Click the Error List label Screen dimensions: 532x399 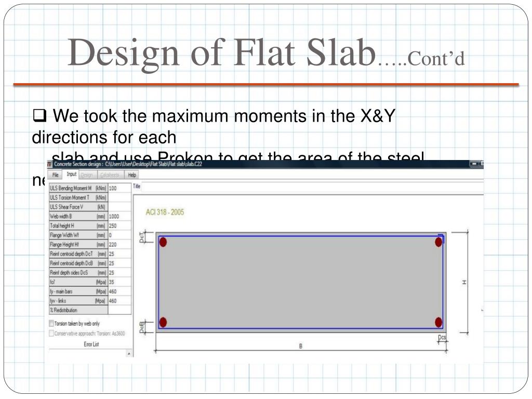[x=91, y=344]
